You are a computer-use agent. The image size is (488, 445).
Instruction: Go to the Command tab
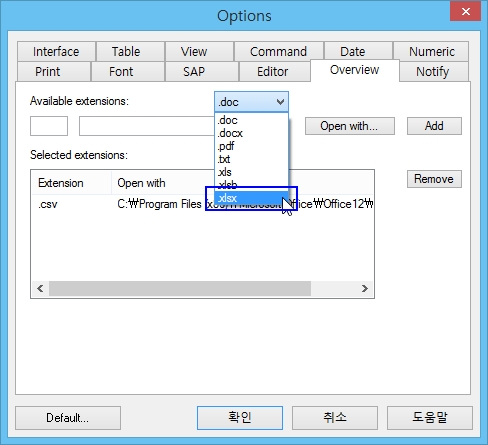coord(278,52)
